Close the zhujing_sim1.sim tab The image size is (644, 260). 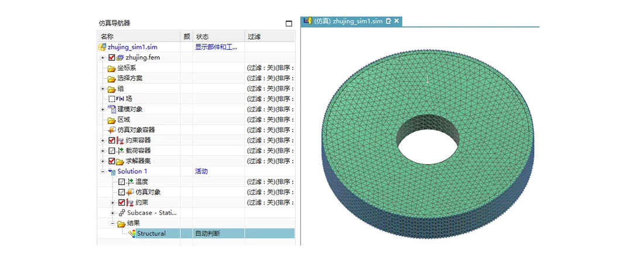(397, 21)
